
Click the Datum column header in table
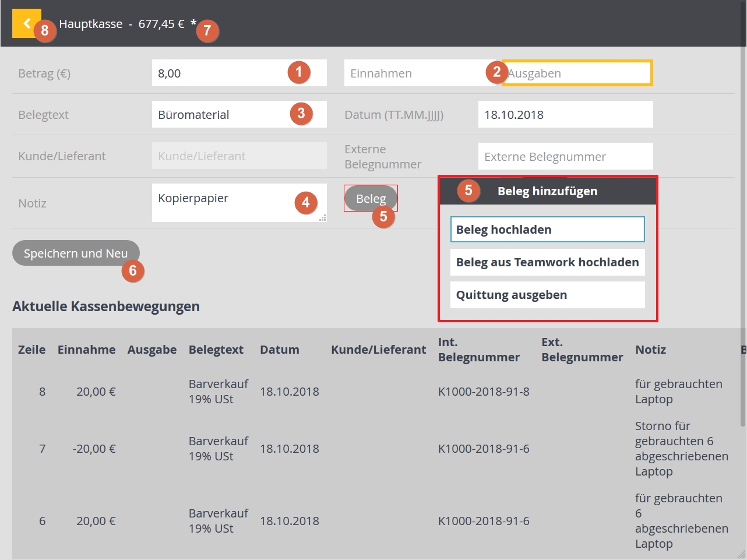280,350
